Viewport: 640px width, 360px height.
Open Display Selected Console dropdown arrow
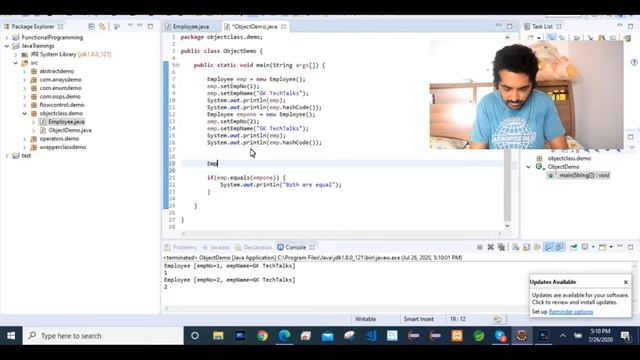coord(593,247)
